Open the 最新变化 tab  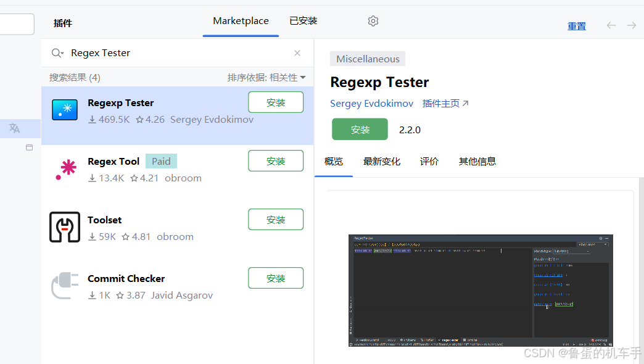coord(382,162)
